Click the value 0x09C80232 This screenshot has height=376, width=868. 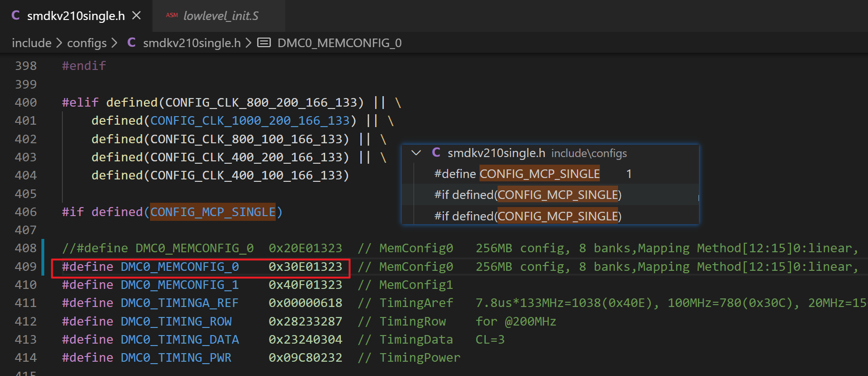pyautogui.click(x=305, y=357)
